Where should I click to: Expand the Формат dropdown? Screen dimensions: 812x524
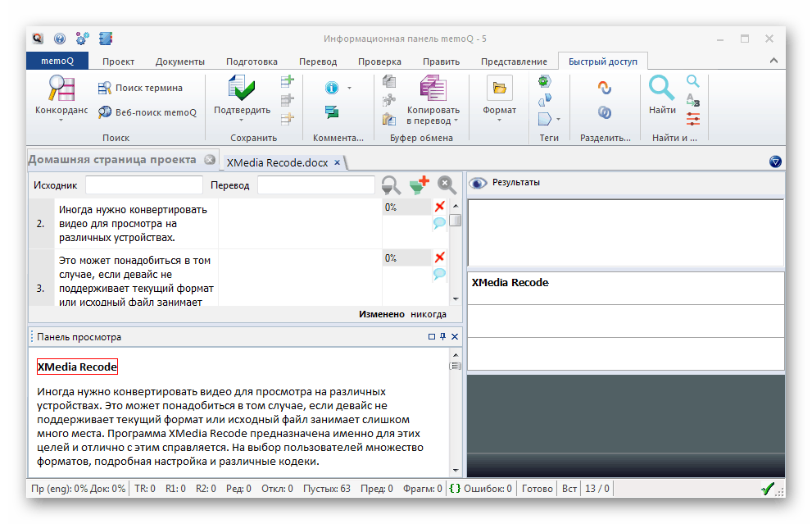499,121
